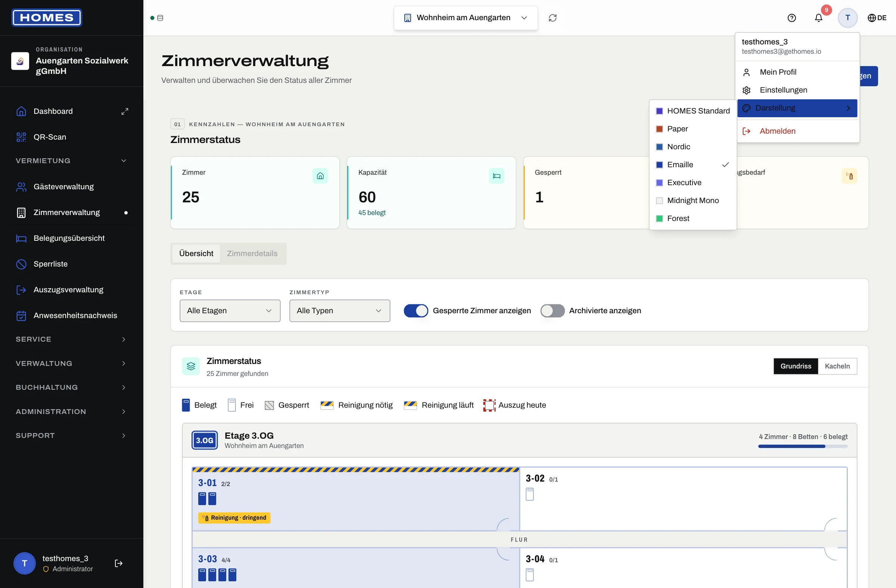This screenshot has width=896, height=588.
Task: Click the database status icon in header
Action: 160,18
